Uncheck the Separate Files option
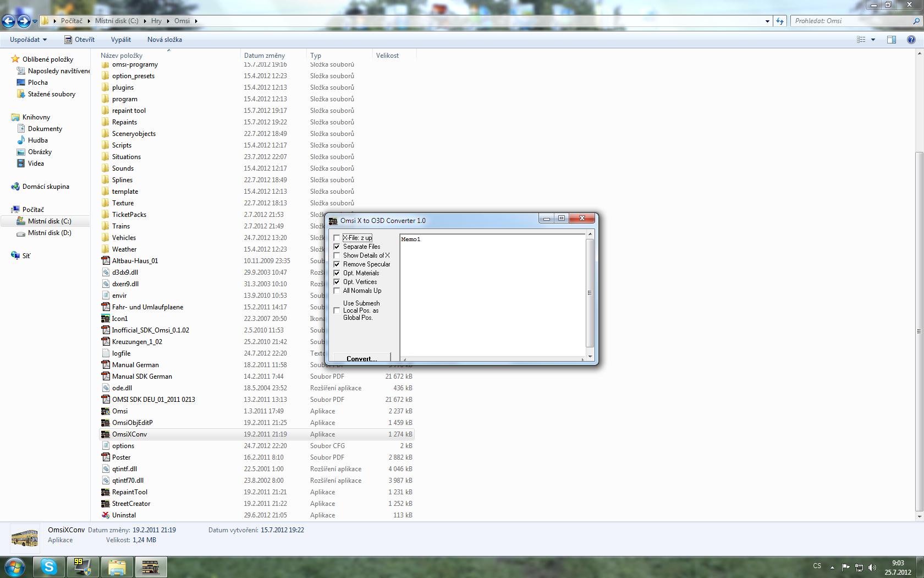The image size is (924, 578). click(337, 247)
